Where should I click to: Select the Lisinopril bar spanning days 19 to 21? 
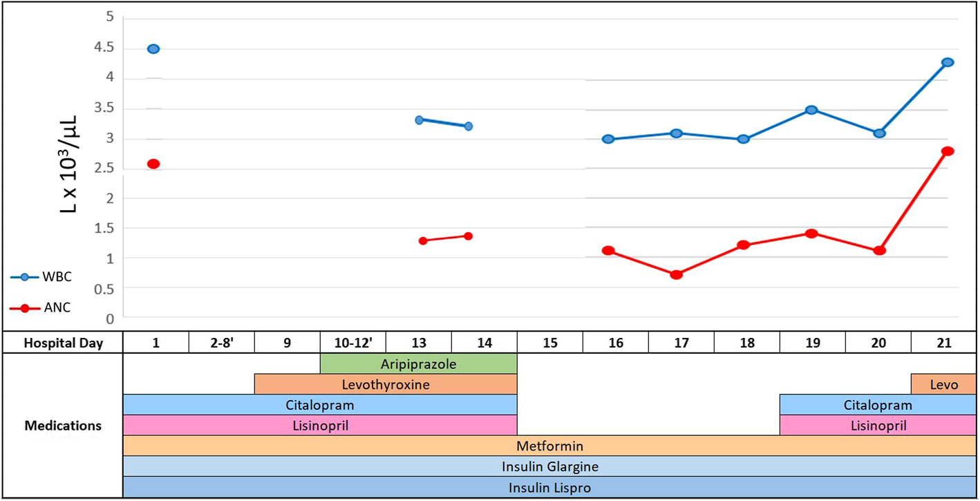pyautogui.click(x=878, y=426)
